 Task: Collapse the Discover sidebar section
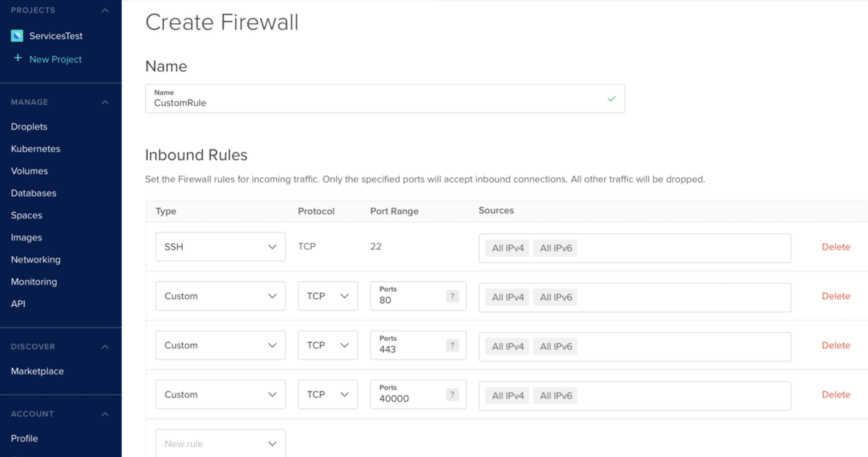pyautogui.click(x=105, y=347)
